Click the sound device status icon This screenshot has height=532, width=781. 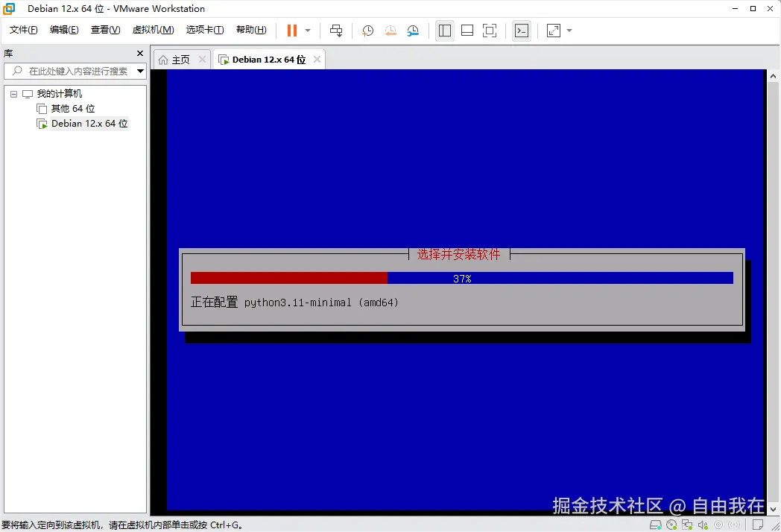point(703,525)
